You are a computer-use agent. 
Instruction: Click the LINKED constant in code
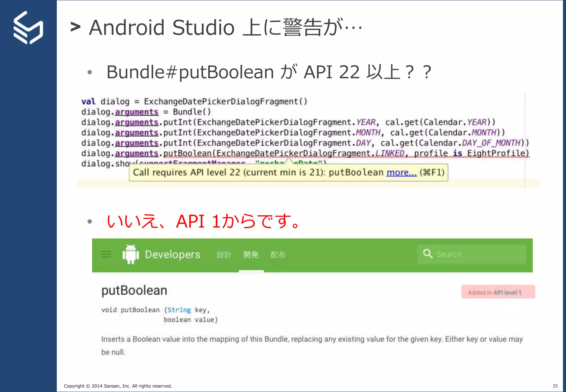(390, 153)
